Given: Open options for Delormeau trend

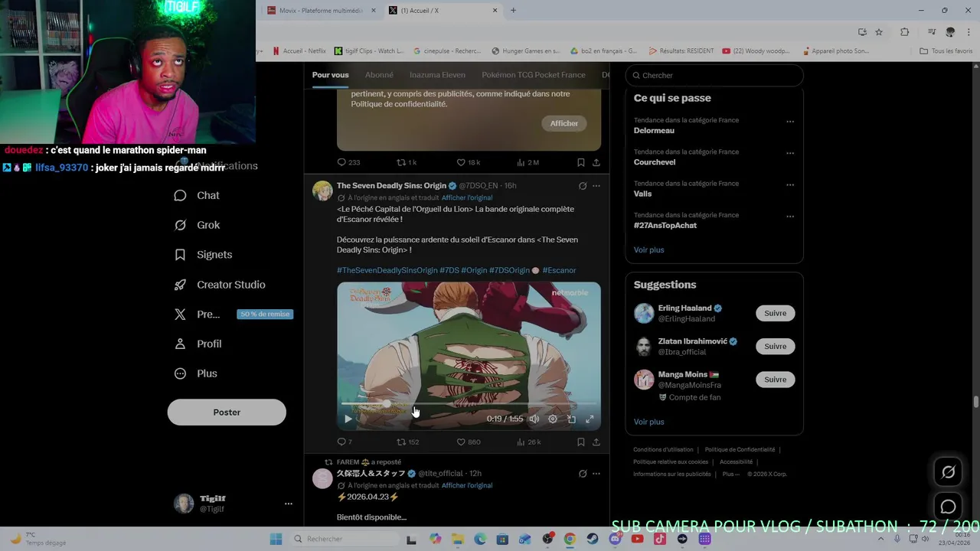Looking at the screenshot, I should (x=790, y=122).
